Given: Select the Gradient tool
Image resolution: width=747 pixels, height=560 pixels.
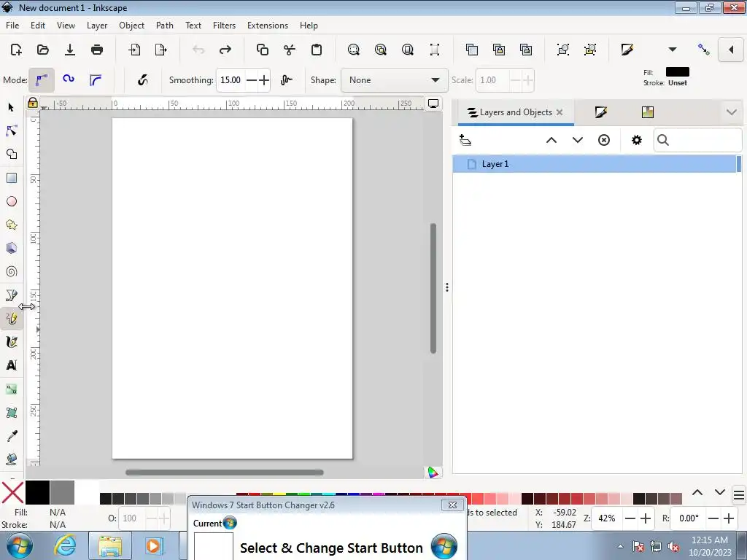Looking at the screenshot, I should coord(12,389).
